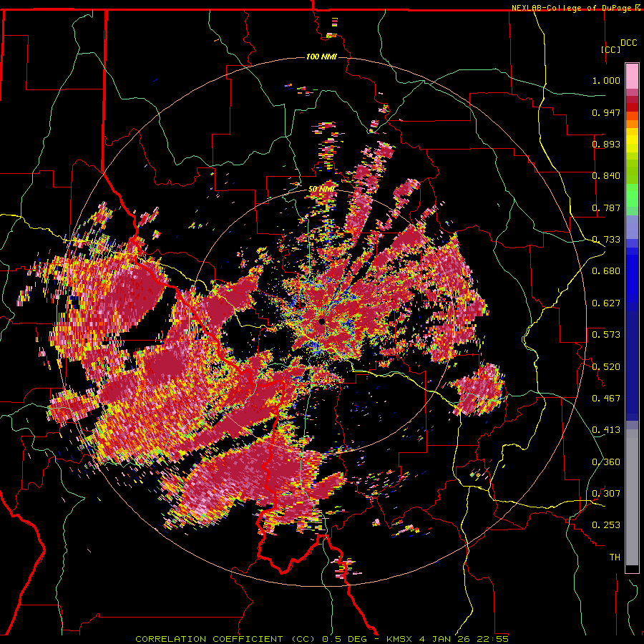Select the 0.893 scale value
Viewport: 644px width, 644px height.
[606, 144]
